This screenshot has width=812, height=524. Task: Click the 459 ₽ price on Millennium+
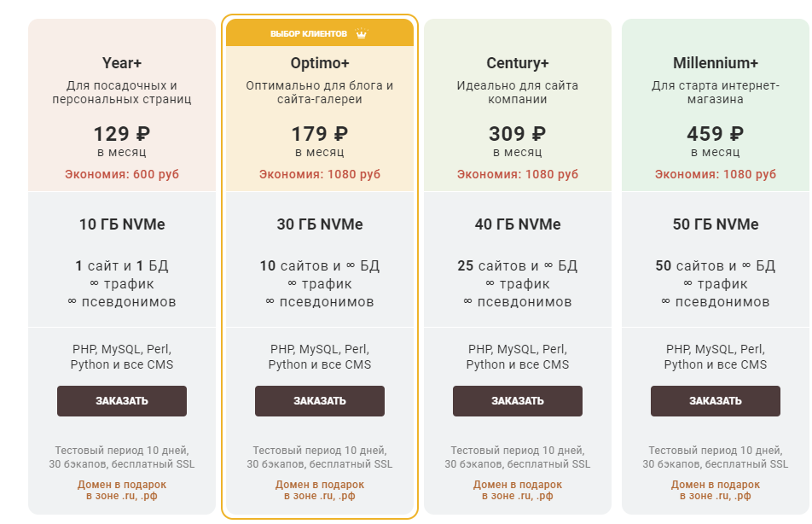(716, 134)
